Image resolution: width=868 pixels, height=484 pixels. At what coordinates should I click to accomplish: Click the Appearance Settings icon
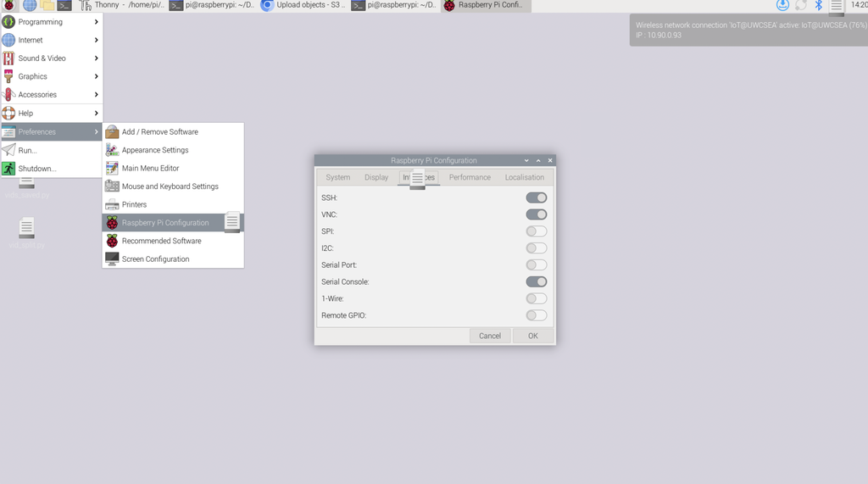112,150
